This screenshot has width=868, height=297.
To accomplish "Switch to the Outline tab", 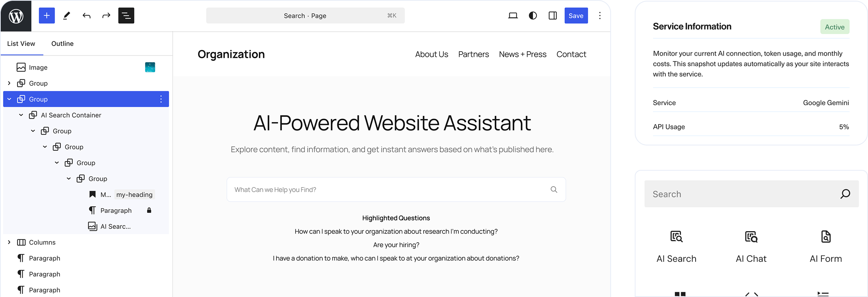I will coord(62,44).
